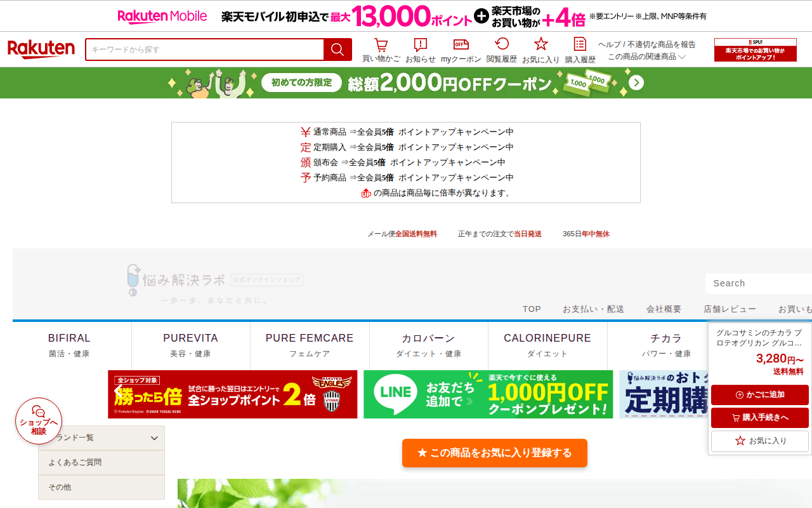The image size is (812, 508).
Task: Open shop consultation chat (ショップへ相談)
Action: [39, 421]
